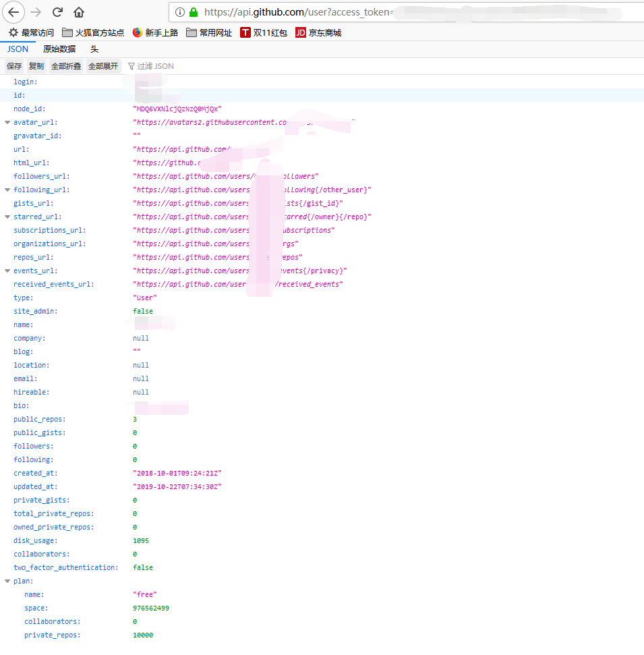Open the 常用网址 bookmark folder
Viewport: 644px width, 655px height.
point(209,32)
